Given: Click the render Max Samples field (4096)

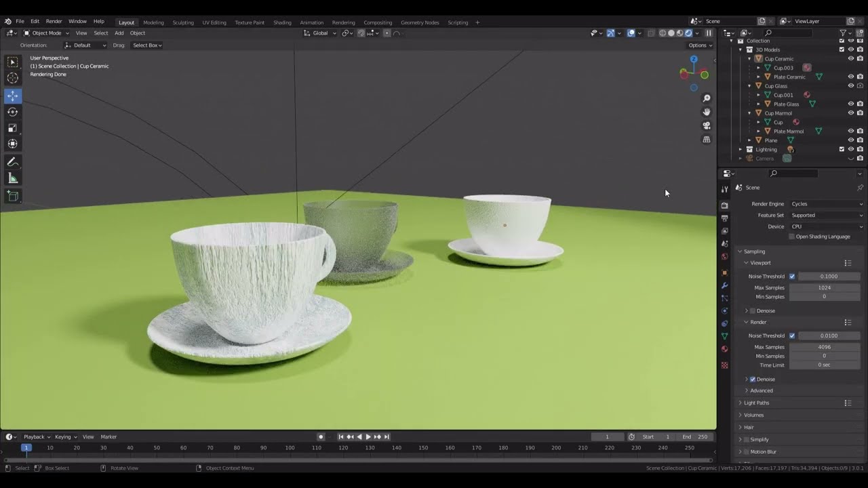Looking at the screenshot, I should click(825, 347).
